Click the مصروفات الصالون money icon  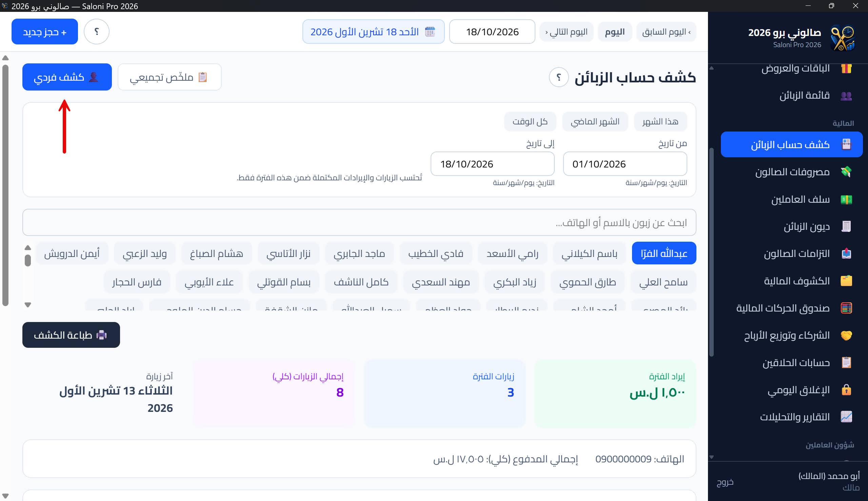click(846, 172)
